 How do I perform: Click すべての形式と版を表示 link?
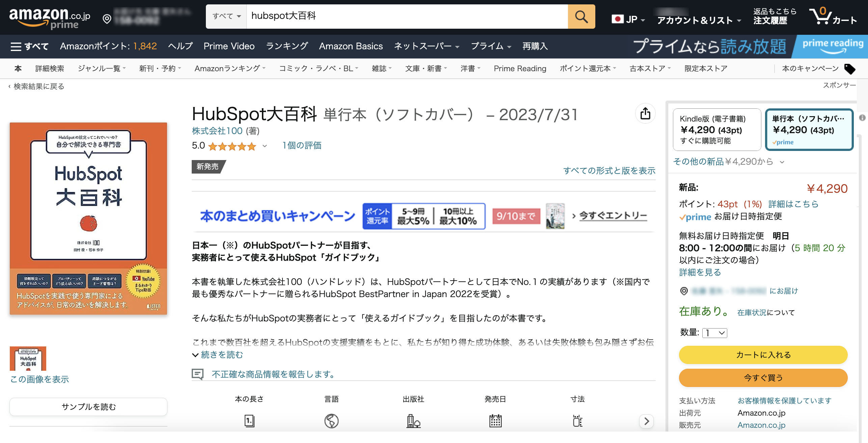[609, 171]
